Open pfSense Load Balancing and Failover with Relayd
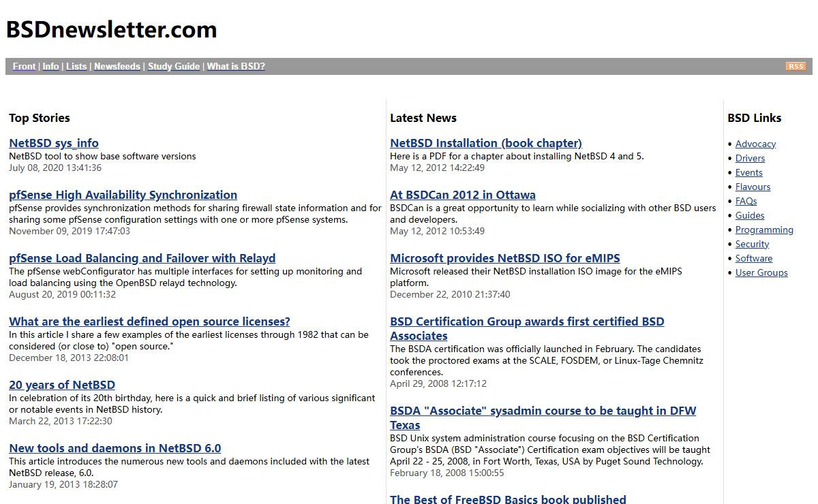Screen dimensions: 818x504 (142, 258)
